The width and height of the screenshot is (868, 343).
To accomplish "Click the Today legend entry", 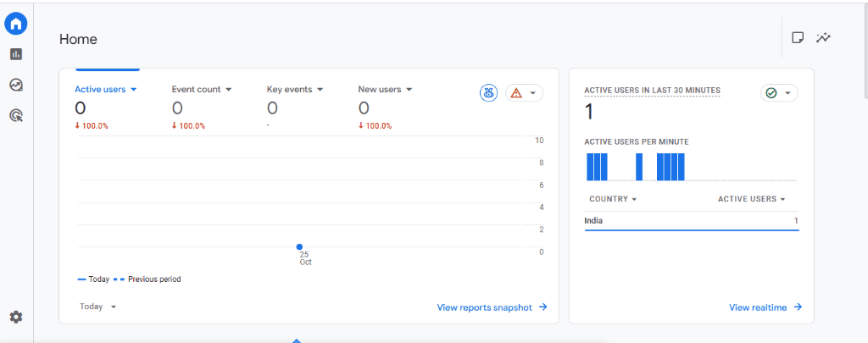I will click(x=93, y=279).
